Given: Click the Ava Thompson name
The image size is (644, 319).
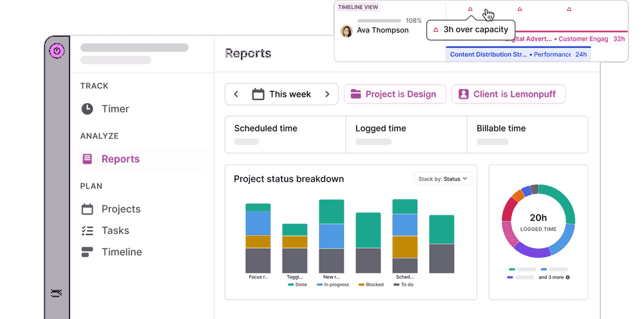Looking at the screenshot, I should point(383,30).
